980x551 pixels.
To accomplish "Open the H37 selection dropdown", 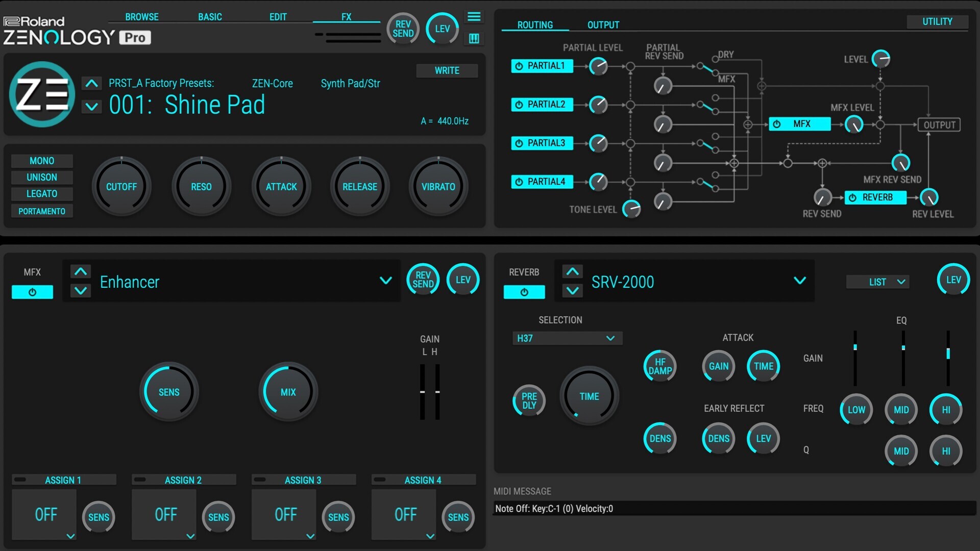I will 567,338.
